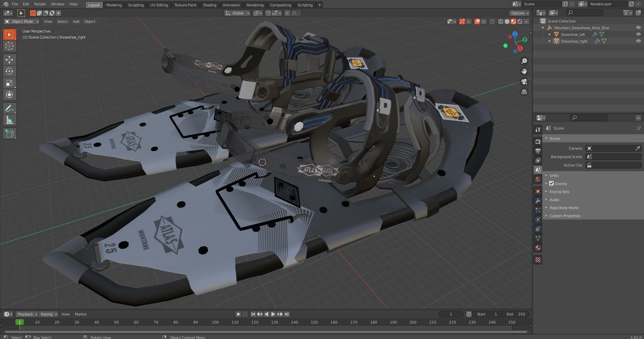
Task: Click the Camera field in Scene panel
Action: (613, 148)
